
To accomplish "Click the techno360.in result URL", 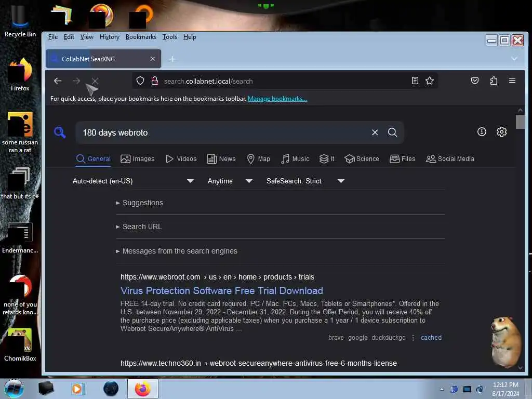I will pyautogui.click(x=259, y=363).
